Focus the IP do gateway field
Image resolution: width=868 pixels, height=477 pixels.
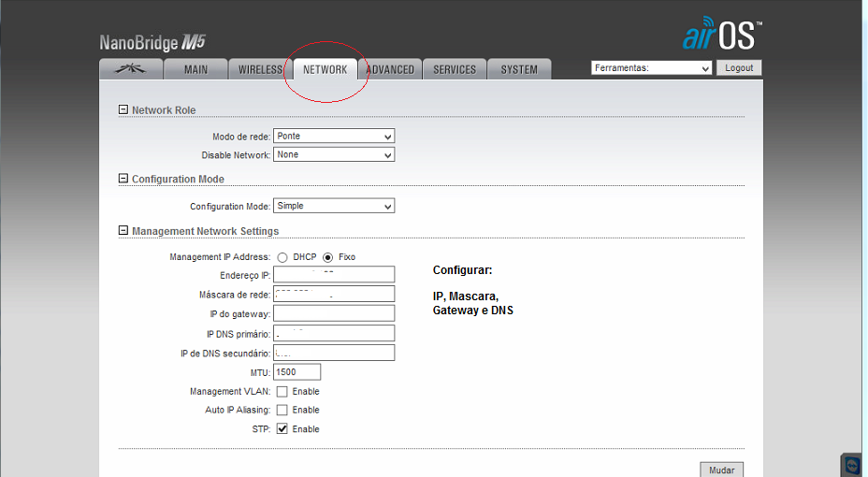tap(334, 313)
